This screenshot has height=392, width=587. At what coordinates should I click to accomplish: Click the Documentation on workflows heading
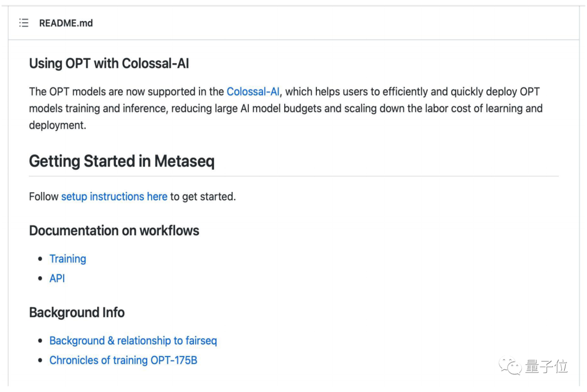pyautogui.click(x=114, y=231)
